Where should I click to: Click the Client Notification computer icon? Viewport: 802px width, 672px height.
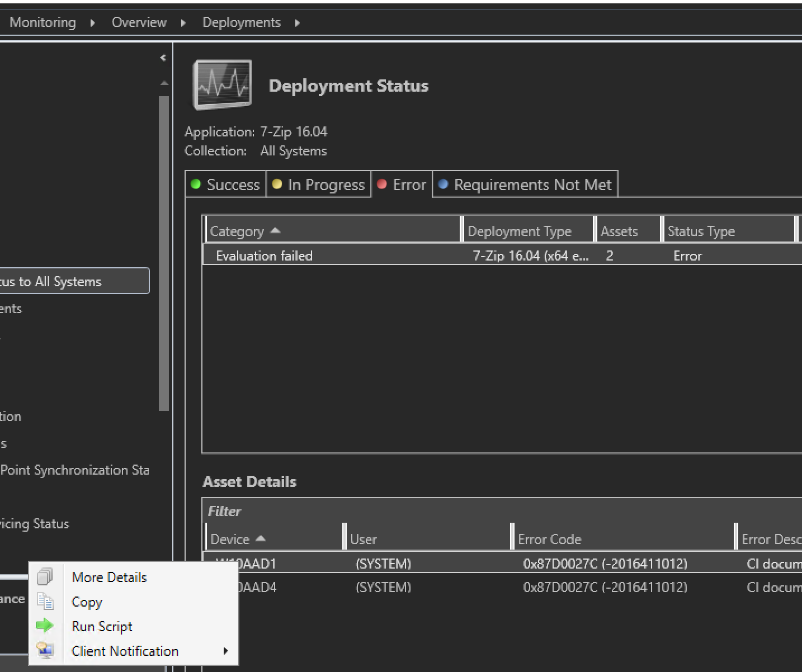point(45,650)
